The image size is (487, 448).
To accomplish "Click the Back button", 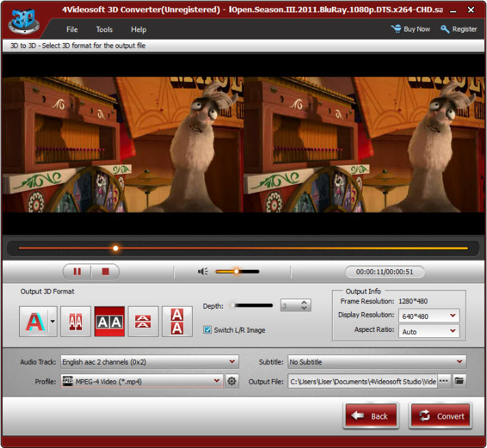I will pyautogui.click(x=371, y=416).
